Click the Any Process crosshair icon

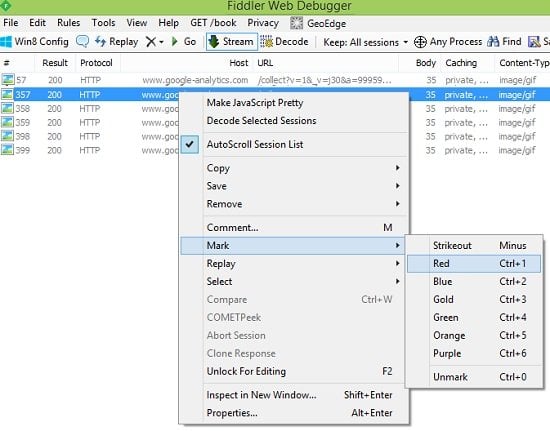point(420,42)
